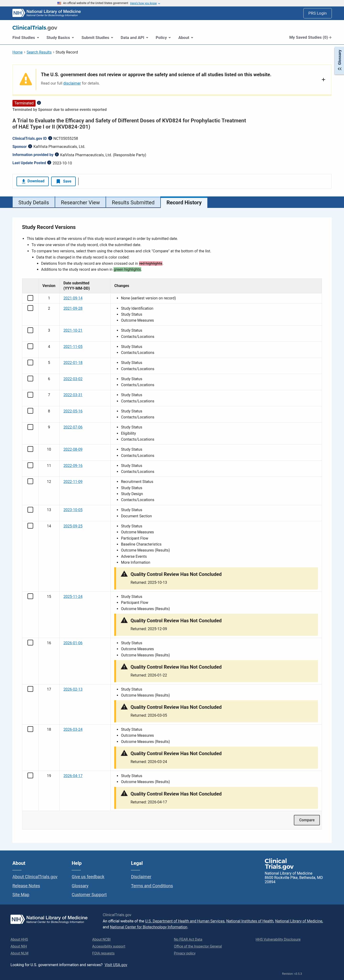Open the 2025-09-25 version link
The image size is (344, 980).
click(73, 526)
